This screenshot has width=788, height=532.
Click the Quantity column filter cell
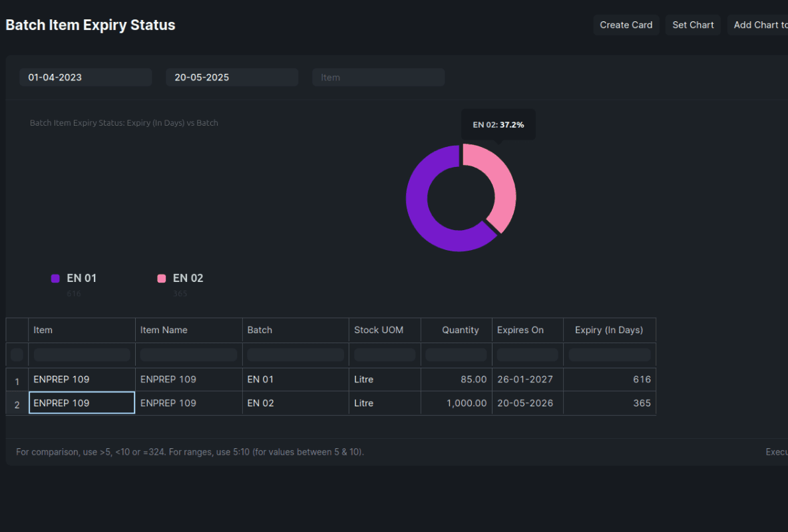[456, 354]
